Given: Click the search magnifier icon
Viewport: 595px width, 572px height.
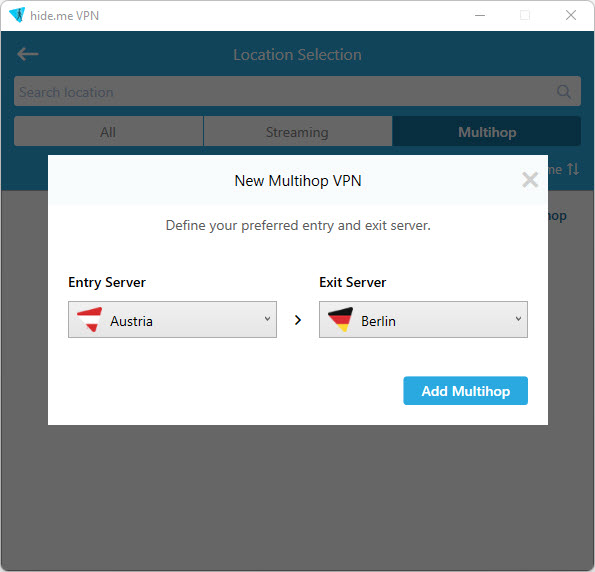Looking at the screenshot, I should click(564, 91).
